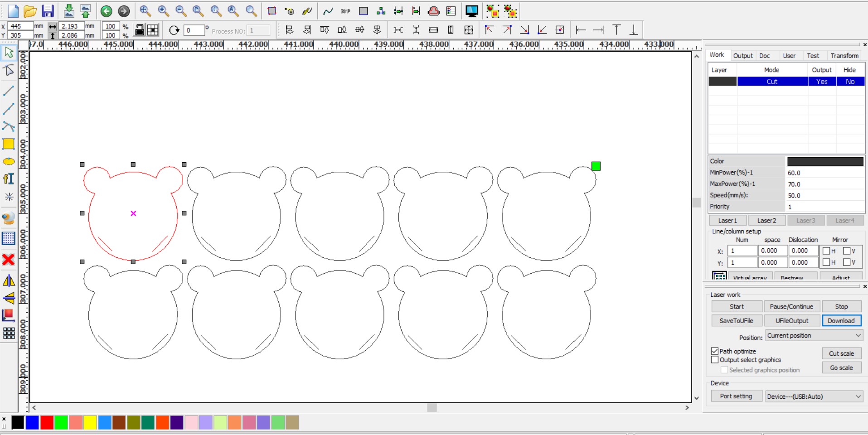Click the Download button
Screen dimensions: 868x435
(x=841, y=321)
